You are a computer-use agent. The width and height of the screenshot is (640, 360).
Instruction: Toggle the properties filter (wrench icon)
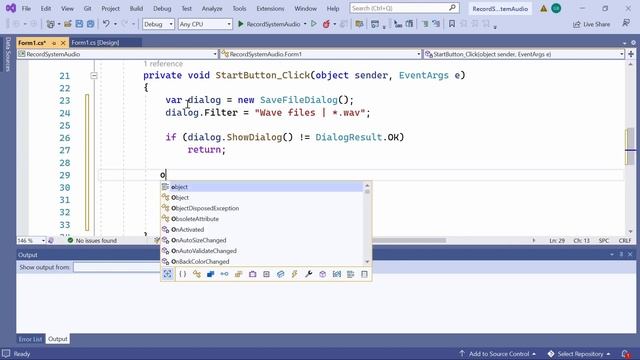click(309, 274)
